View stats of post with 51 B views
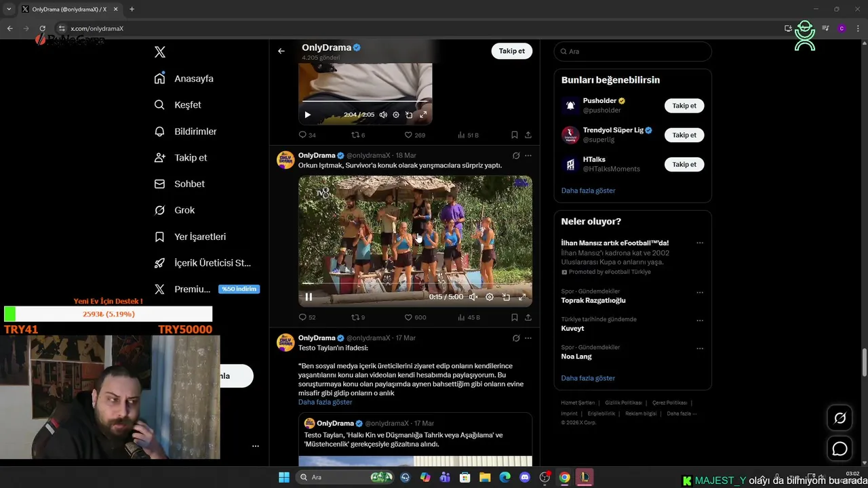This screenshot has height=488, width=868. [468, 135]
